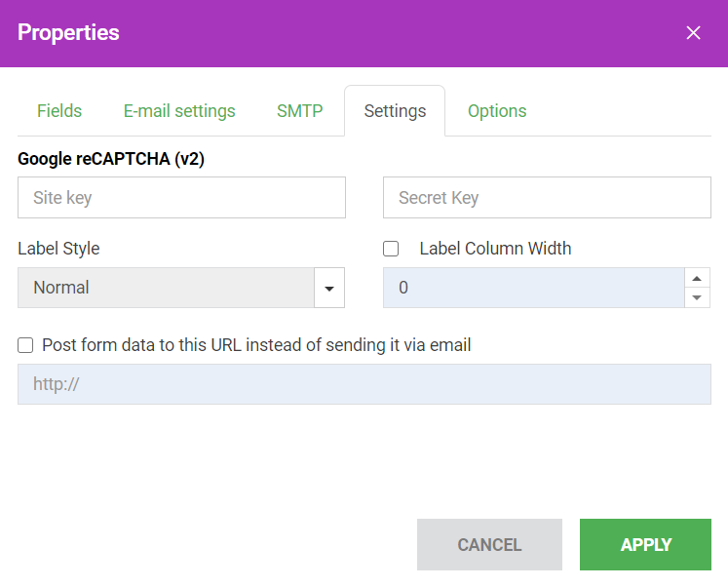The height and width of the screenshot is (587, 728).
Task: Click the Google reCAPTCHA (v2) heading
Action: [x=111, y=159]
